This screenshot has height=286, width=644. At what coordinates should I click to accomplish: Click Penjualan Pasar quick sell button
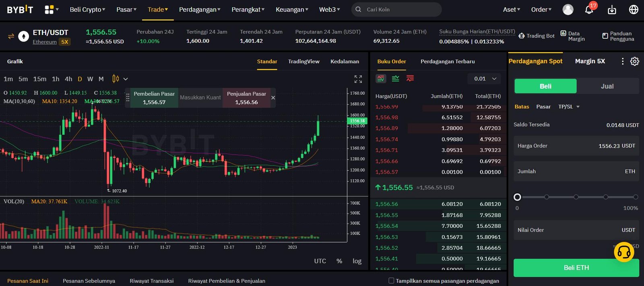[247, 98]
